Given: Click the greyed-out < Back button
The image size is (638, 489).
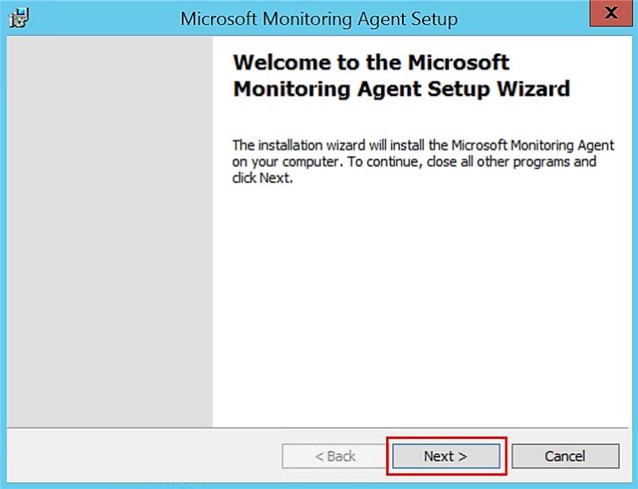Looking at the screenshot, I should pos(335,456).
